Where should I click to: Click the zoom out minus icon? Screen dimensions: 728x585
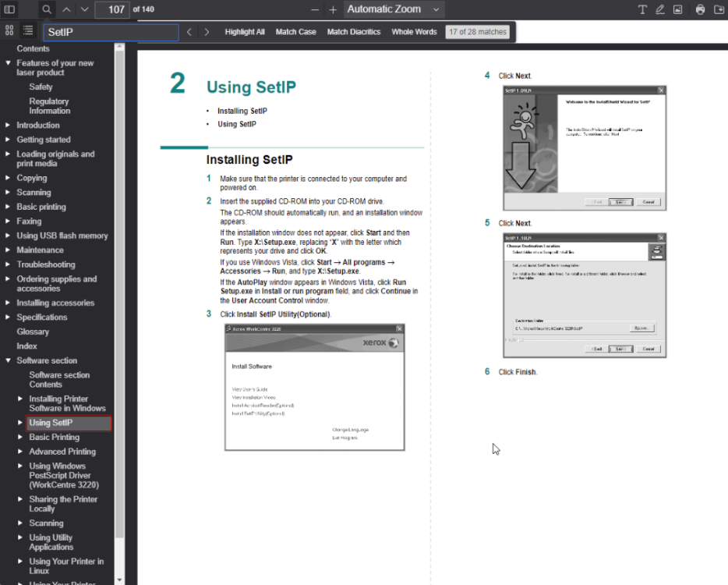point(315,9)
